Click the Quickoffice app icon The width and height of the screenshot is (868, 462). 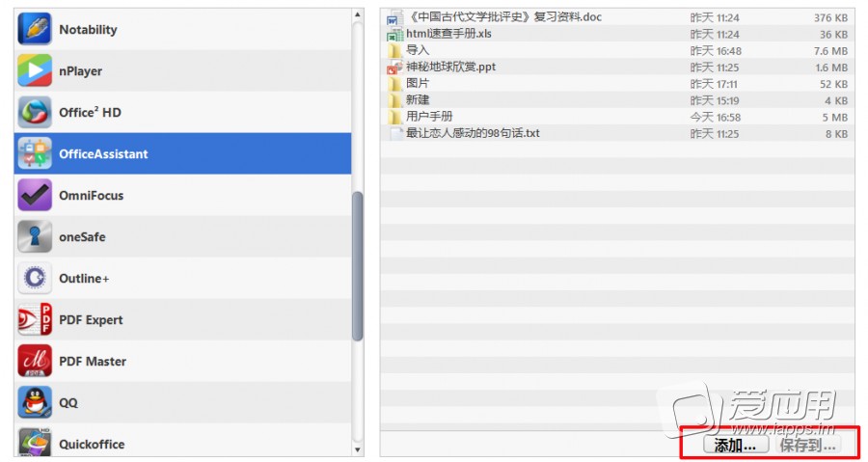(35, 442)
